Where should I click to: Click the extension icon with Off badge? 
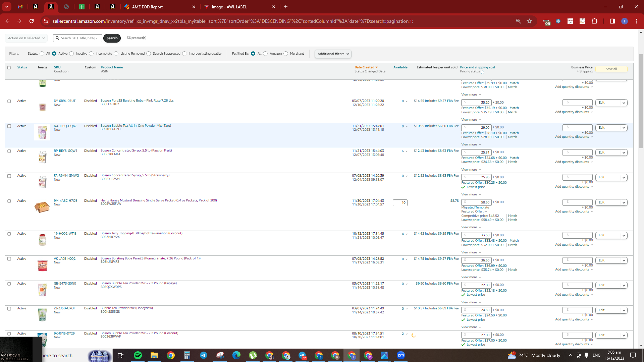(547, 22)
